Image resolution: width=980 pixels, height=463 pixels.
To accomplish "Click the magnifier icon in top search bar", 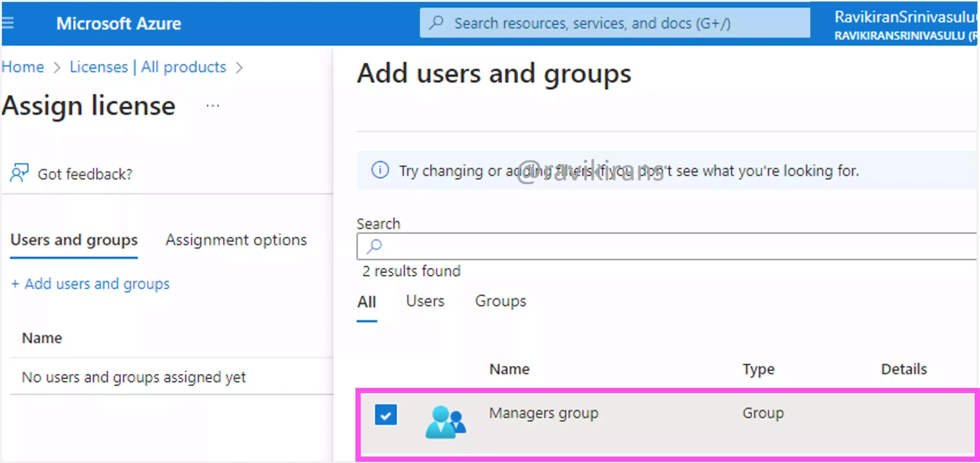I will (436, 23).
